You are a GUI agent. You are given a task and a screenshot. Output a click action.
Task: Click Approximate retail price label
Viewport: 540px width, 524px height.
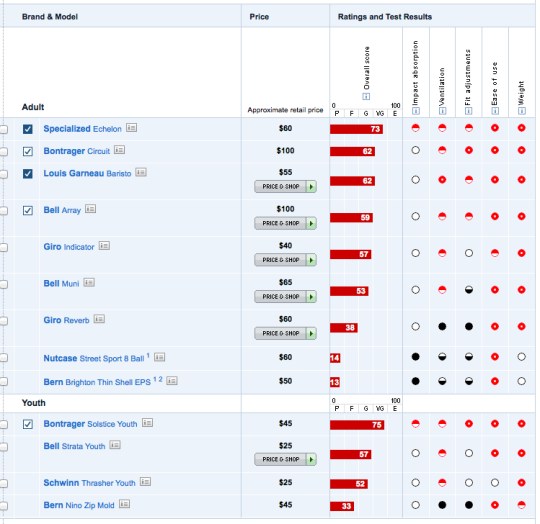click(285, 110)
